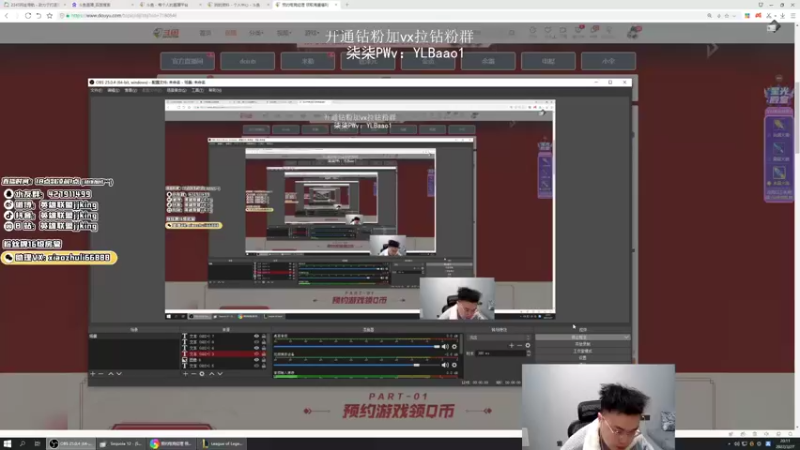This screenshot has height=450, width=800.
Task: Click the 直播 link in Douyu navigation
Action: (x=231, y=33)
